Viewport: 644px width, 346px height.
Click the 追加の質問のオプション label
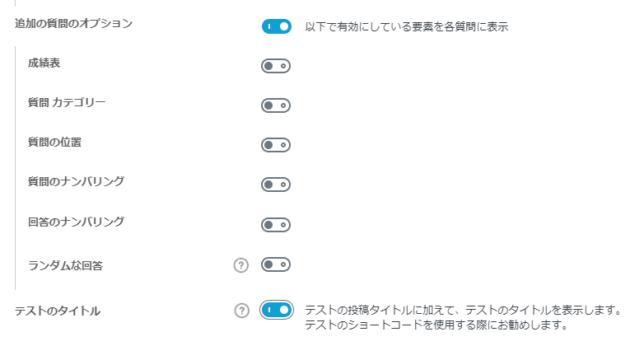click(x=74, y=23)
